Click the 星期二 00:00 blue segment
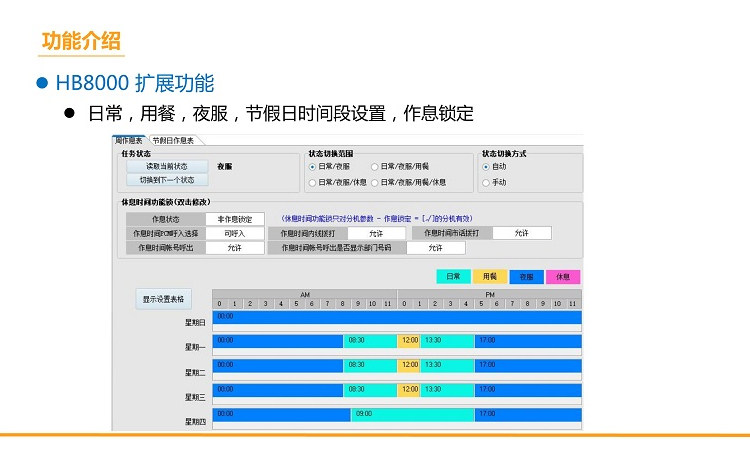This screenshot has height=462, width=750. [278, 365]
